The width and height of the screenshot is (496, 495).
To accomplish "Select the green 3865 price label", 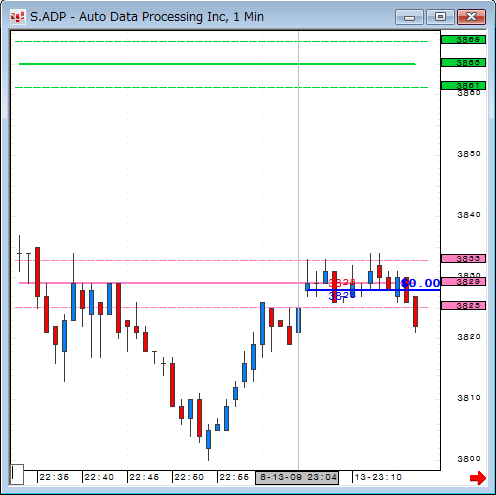I will pos(463,63).
